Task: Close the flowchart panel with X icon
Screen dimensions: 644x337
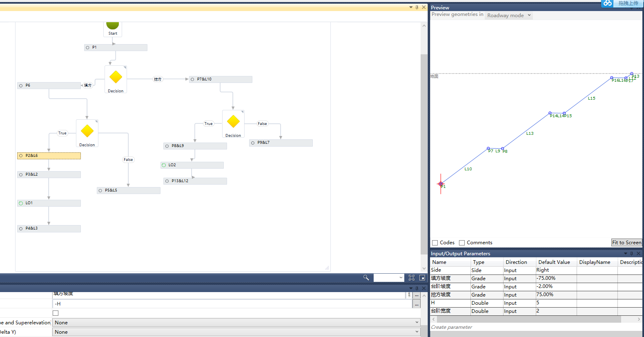Action: (423, 7)
